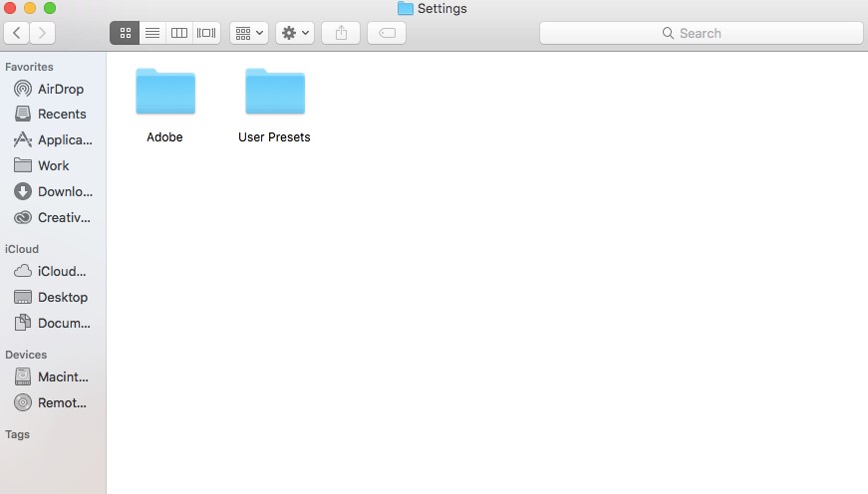
Task: Click the Settings window title text
Action: [442, 8]
